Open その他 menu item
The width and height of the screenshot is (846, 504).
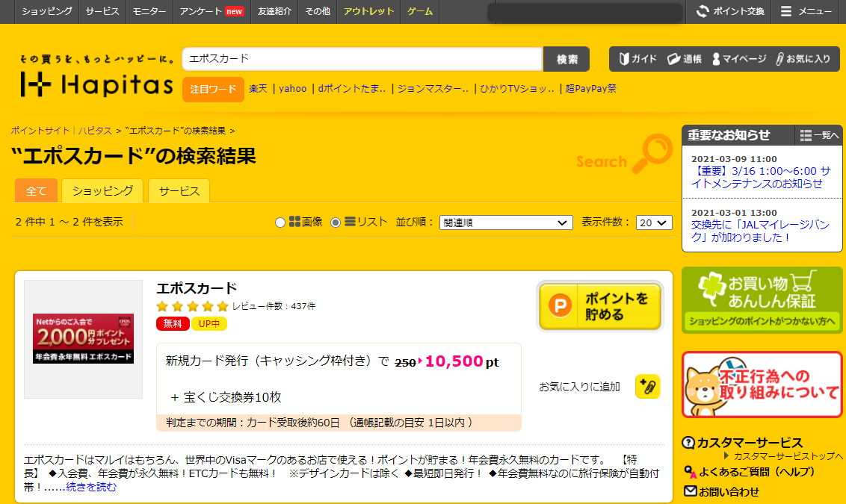point(318,11)
